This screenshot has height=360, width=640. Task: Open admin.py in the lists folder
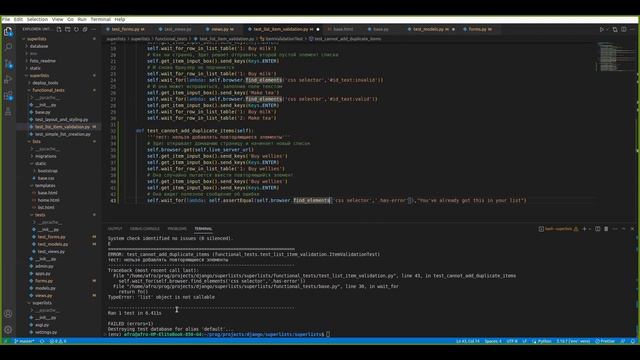44,266
